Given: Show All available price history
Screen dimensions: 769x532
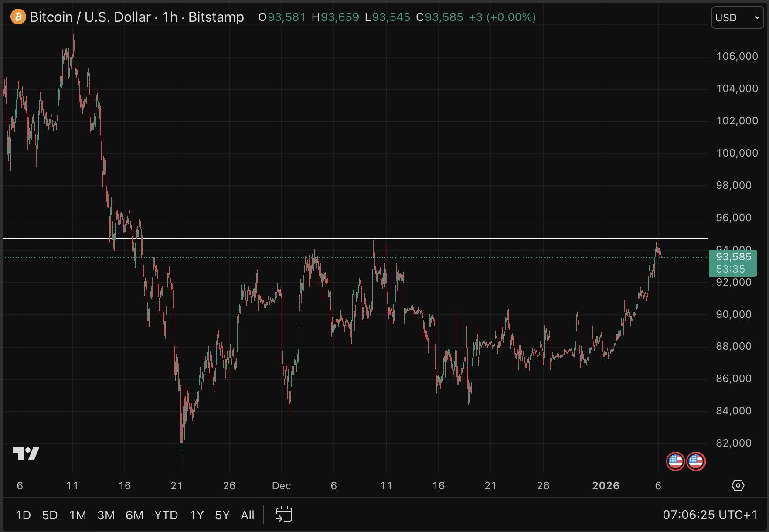Looking at the screenshot, I should 247,515.
